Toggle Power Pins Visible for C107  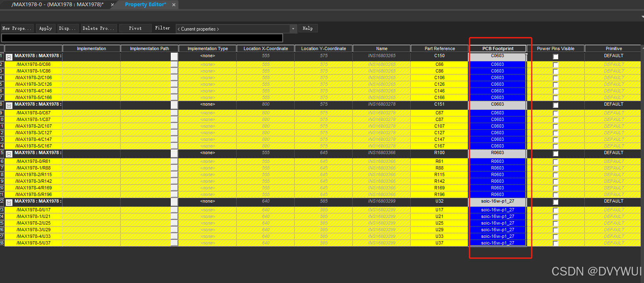(555, 126)
